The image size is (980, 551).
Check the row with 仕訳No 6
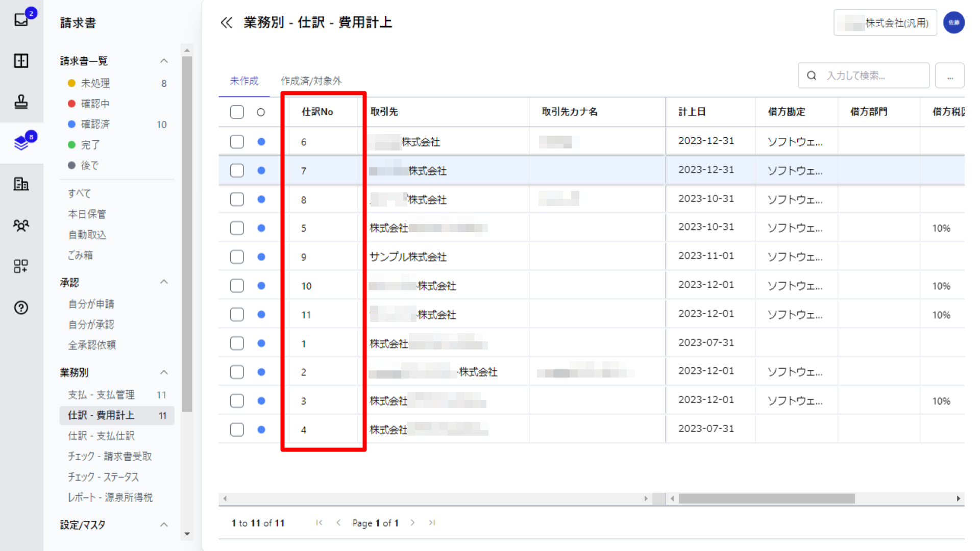tap(237, 141)
